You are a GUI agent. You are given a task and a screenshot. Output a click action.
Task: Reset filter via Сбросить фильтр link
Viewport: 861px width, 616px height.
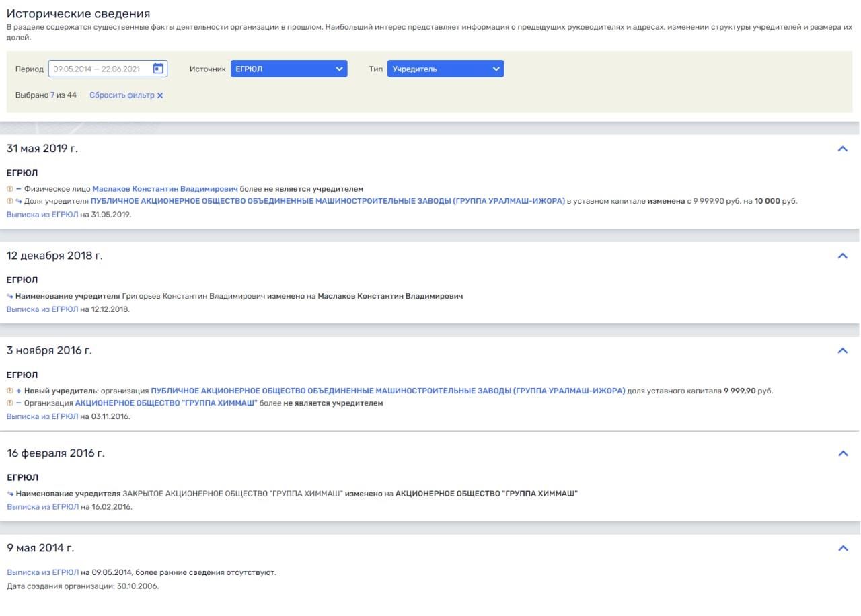tap(122, 95)
